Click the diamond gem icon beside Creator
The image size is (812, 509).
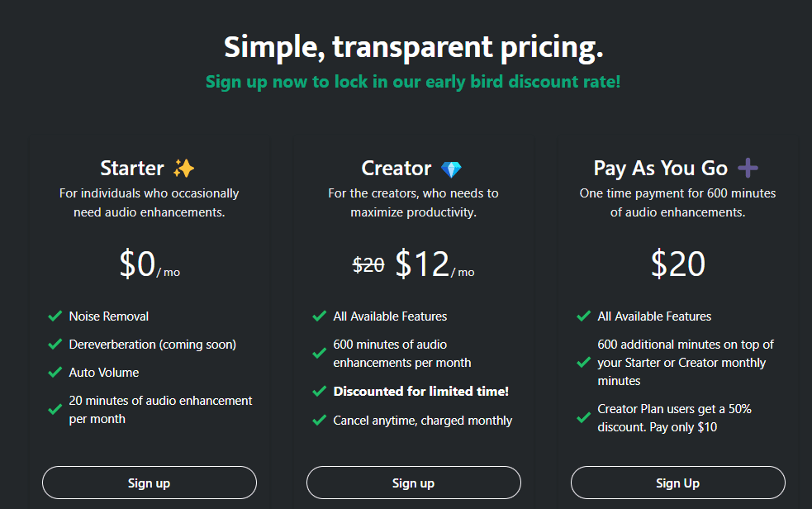tap(451, 169)
